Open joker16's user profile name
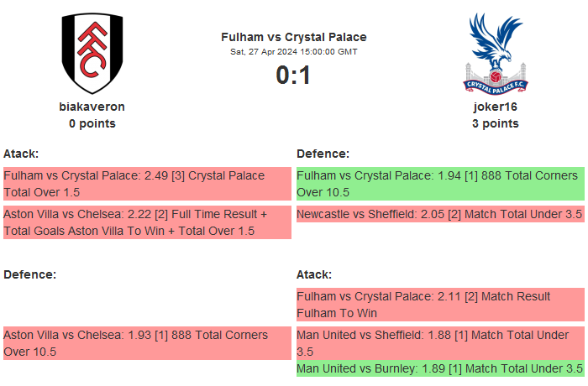 point(495,107)
